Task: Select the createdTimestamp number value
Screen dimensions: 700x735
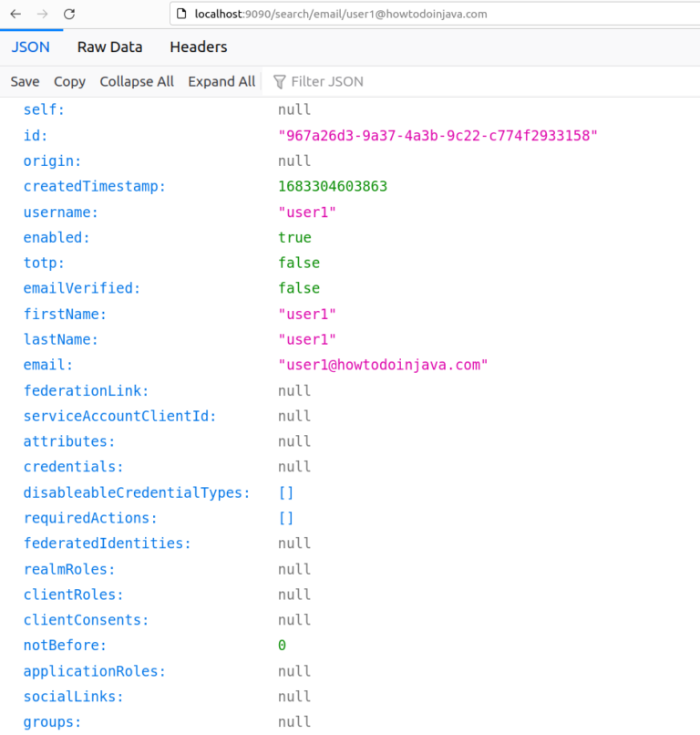Action: point(333,187)
